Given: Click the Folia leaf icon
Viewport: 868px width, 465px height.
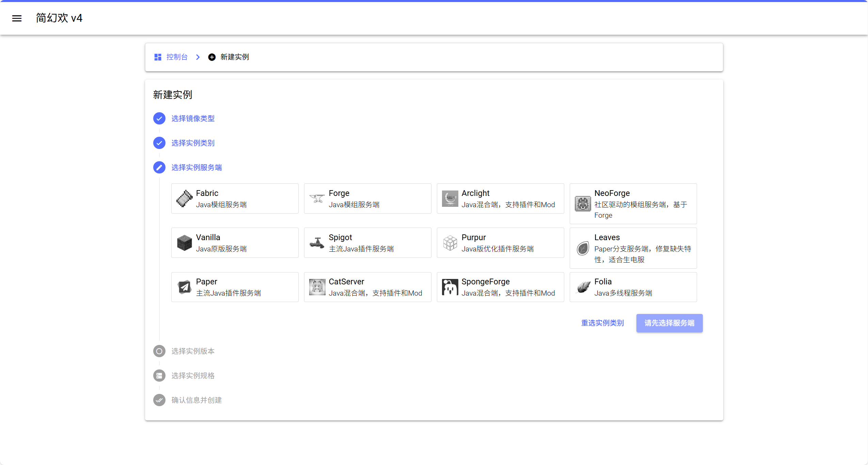Looking at the screenshot, I should point(583,287).
